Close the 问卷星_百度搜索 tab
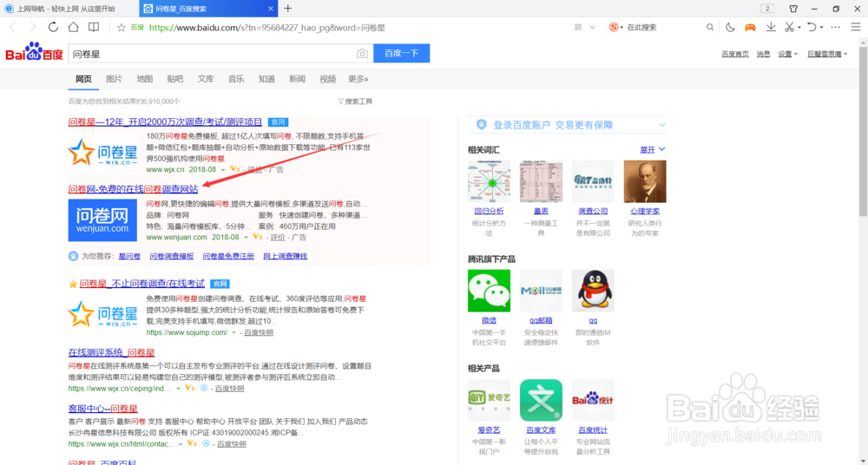This screenshot has height=465, width=868. point(271,9)
